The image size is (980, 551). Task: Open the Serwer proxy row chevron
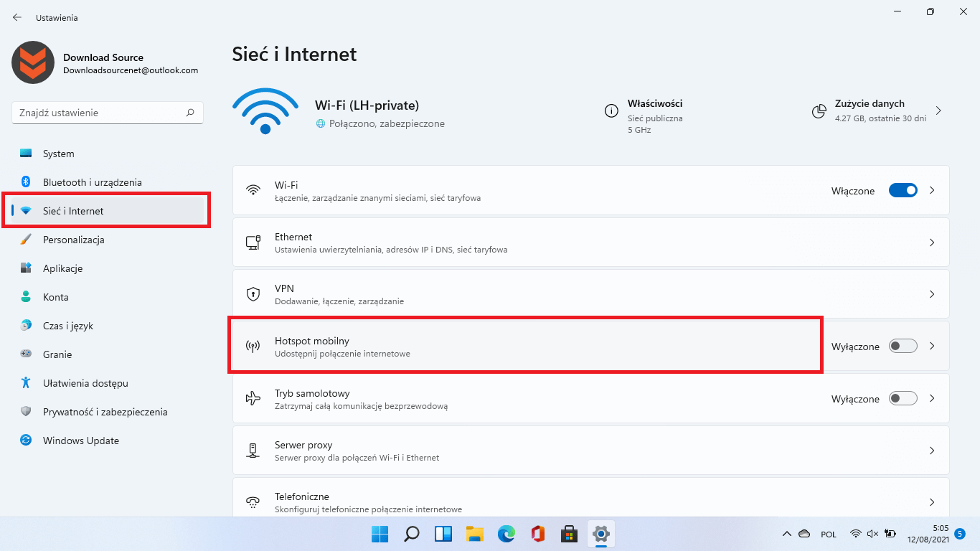[x=932, y=451]
